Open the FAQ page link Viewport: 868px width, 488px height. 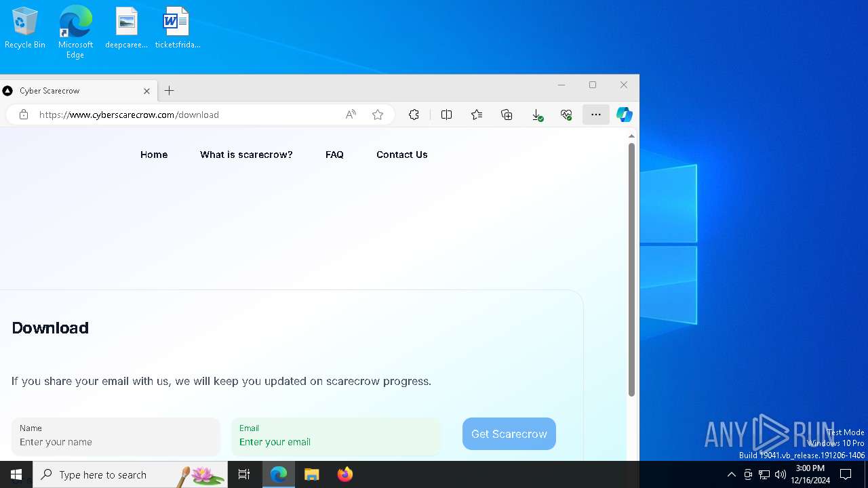(x=334, y=155)
